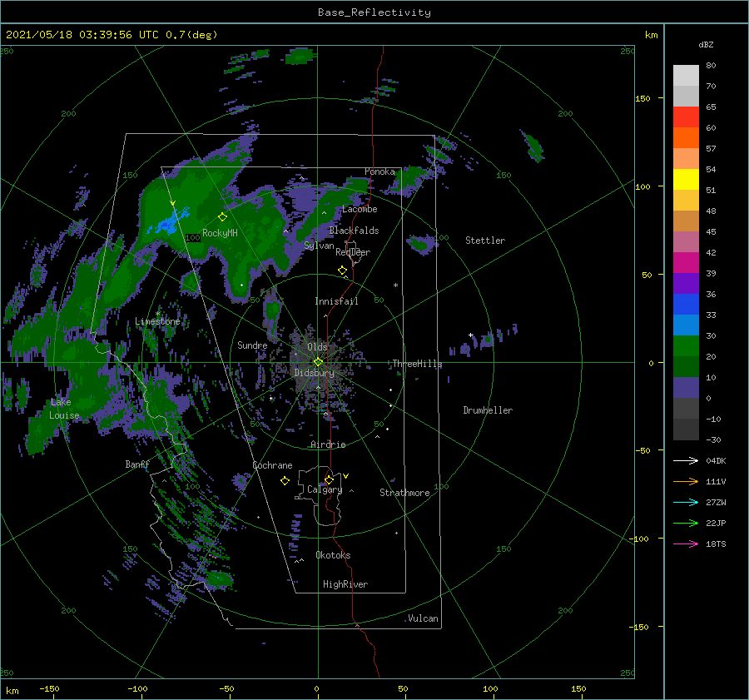Image resolution: width=749 pixels, height=700 pixels.
Task: Click the Sylvan label
Action: (x=319, y=246)
